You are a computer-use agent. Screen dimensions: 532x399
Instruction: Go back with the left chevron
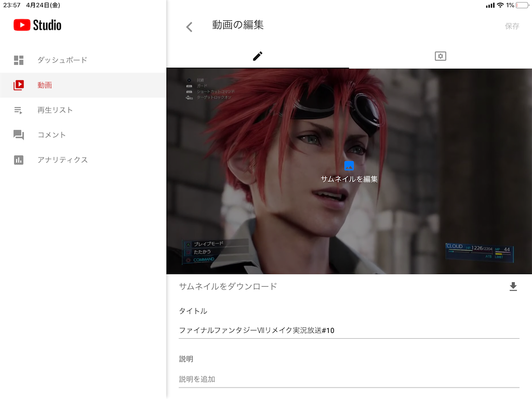[189, 27]
